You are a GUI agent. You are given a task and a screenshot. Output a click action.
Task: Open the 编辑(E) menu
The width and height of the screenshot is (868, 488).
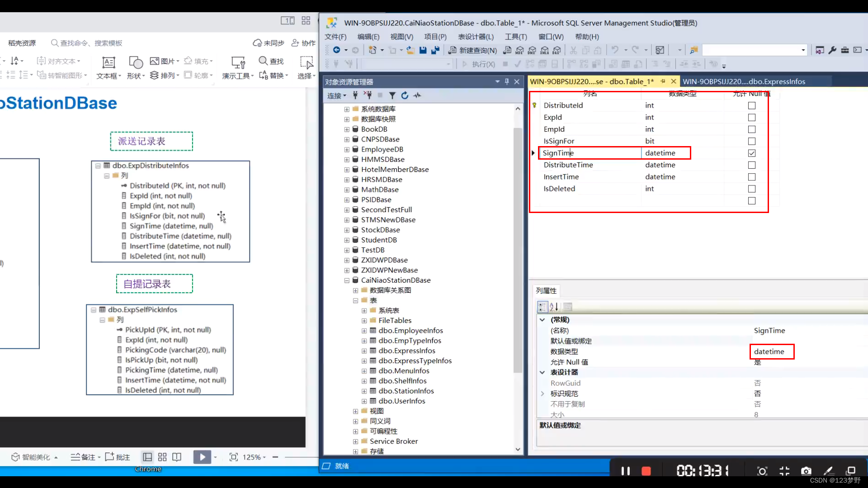[x=368, y=37]
